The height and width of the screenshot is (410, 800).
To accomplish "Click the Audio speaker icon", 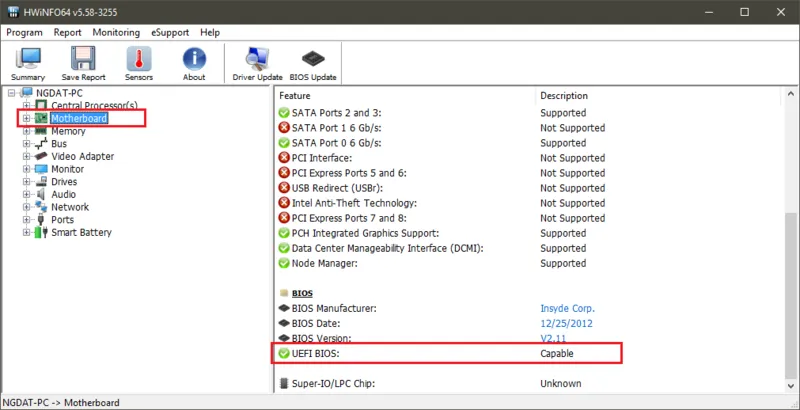I will (x=41, y=194).
